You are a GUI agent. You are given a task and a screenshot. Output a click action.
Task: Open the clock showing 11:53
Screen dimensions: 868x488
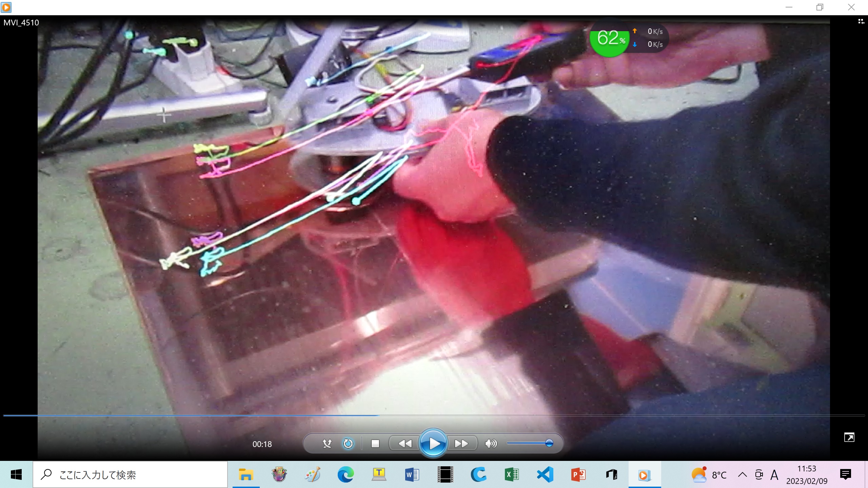[x=807, y=474]
